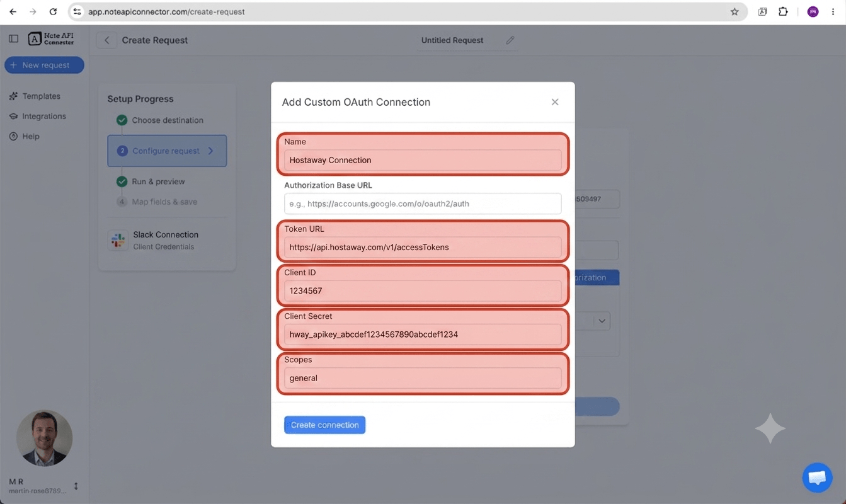Click the Slack Connection icon
The height and width of the screenshot is (504, 846).
pos(118,240)
